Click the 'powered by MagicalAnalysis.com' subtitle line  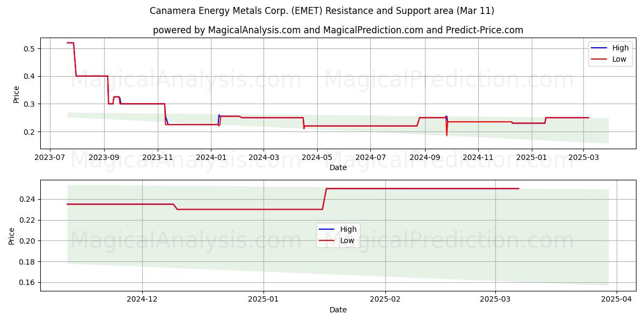(338, 30)
